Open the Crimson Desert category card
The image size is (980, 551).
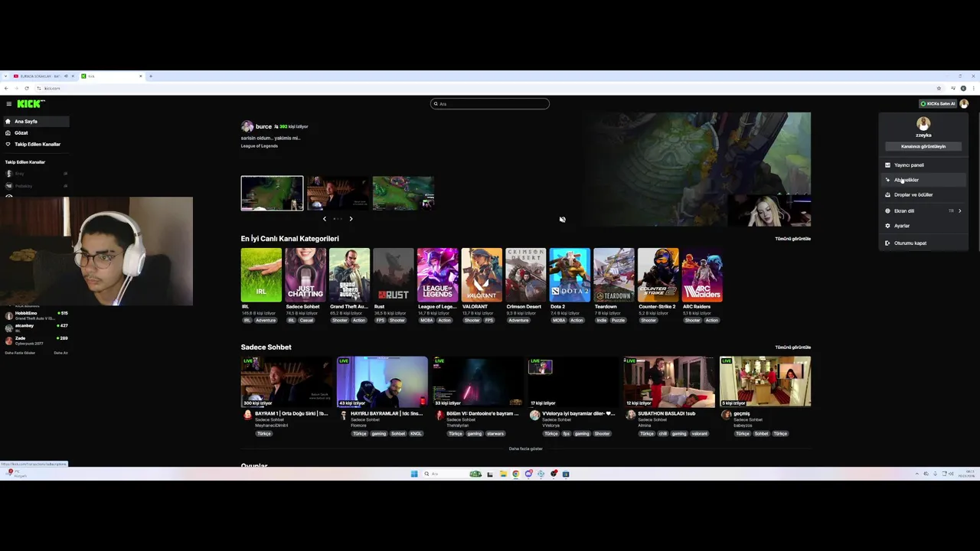click(x=526, y=275)
